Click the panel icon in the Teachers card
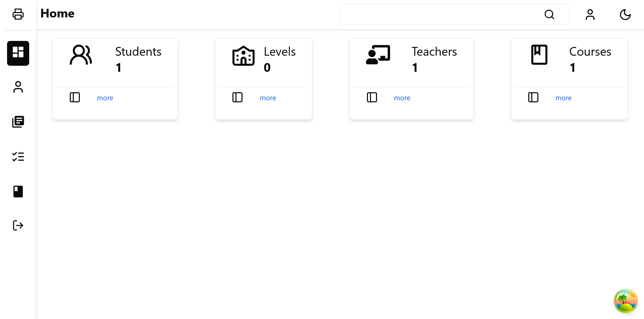 pyautogui.click(x=372, y=97)
